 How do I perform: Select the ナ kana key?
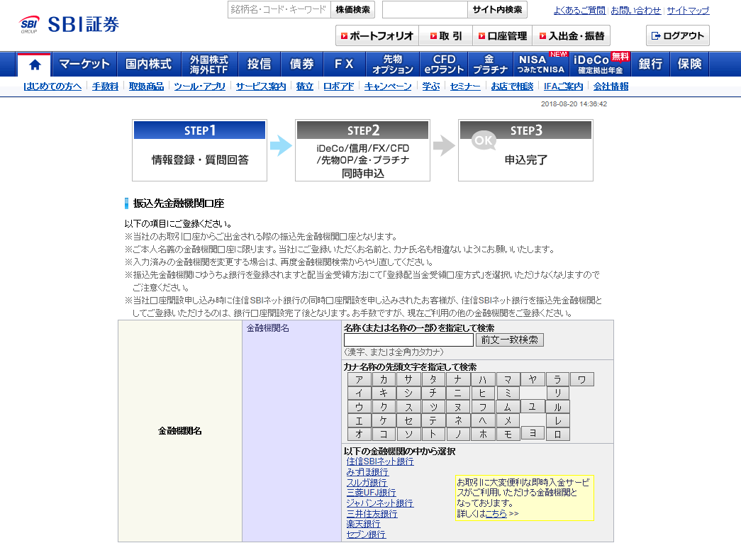coord(458,379)
